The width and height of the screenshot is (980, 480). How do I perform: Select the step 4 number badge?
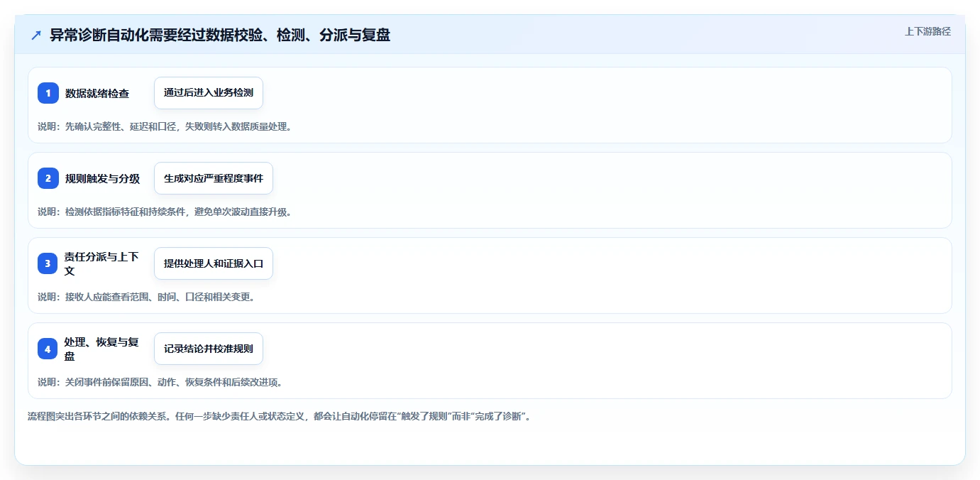48,349
